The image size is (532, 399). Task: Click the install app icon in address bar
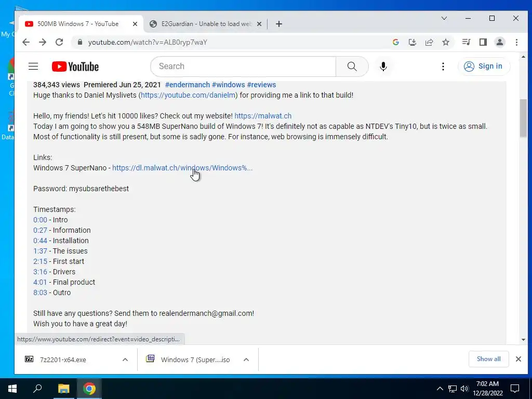point(412,42)
